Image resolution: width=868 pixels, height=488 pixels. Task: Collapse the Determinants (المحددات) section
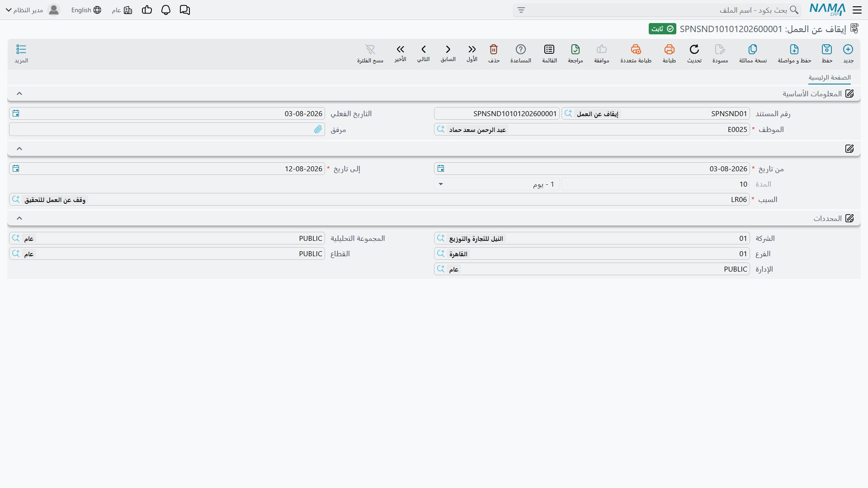coord(19,218)
